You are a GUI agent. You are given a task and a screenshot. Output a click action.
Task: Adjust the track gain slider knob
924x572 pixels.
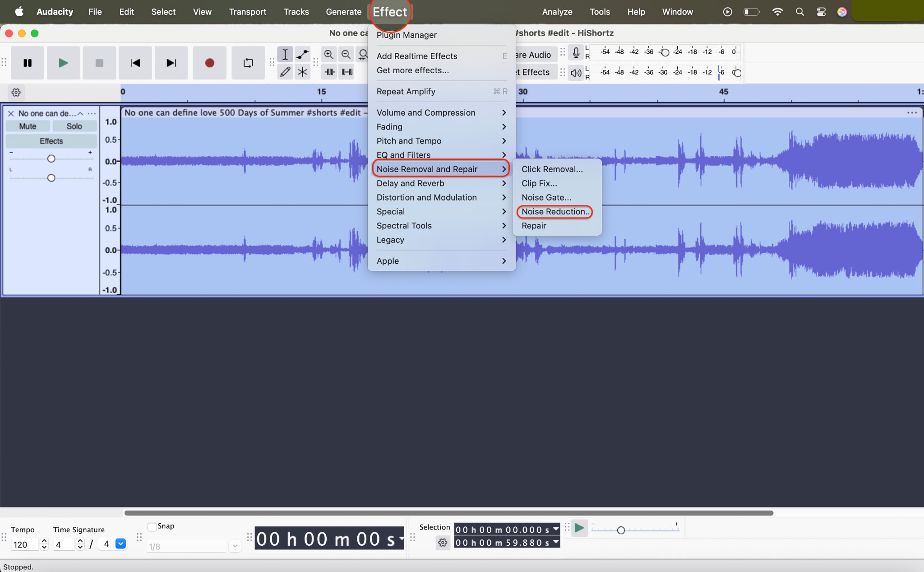tap(51, 158)
